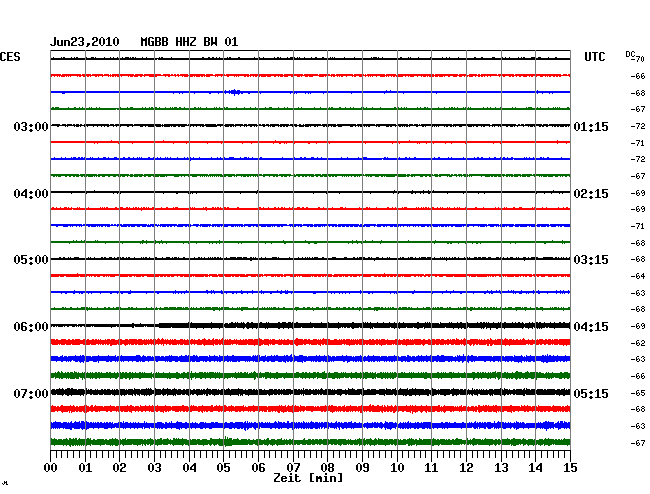Click the black trace on the 07:00 row
Viewport: 650px width, 494px height.
click(310, 392)
